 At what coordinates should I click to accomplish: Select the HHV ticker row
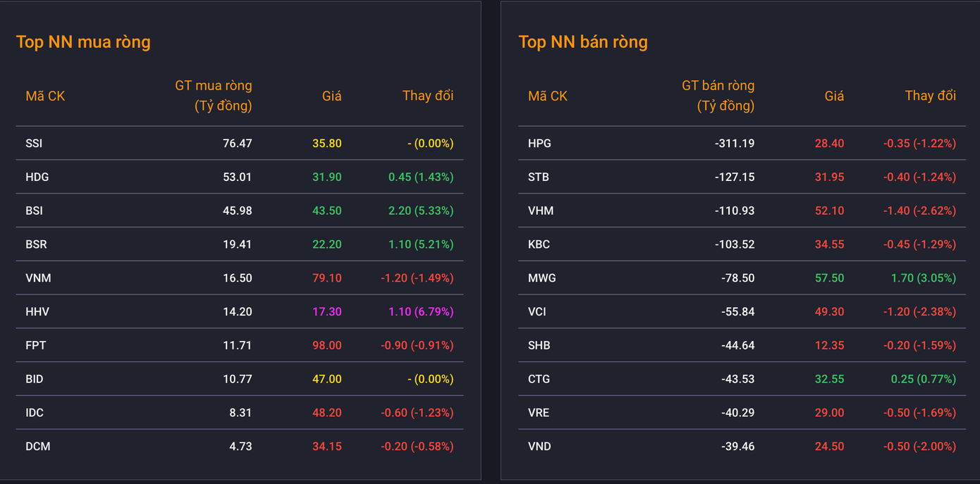pos(37,311)
